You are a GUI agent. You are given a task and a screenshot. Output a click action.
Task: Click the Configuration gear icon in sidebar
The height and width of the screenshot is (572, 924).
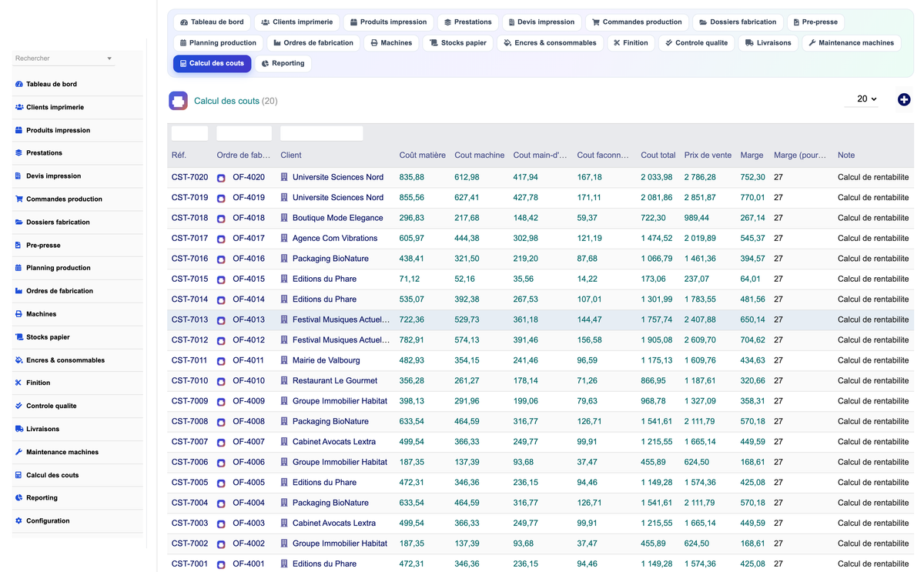19,520
